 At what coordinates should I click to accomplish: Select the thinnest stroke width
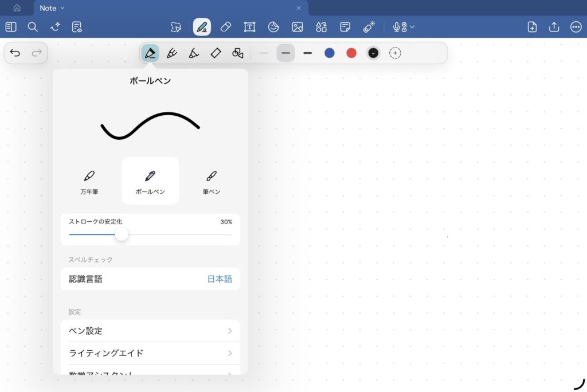tap(264, 53)
